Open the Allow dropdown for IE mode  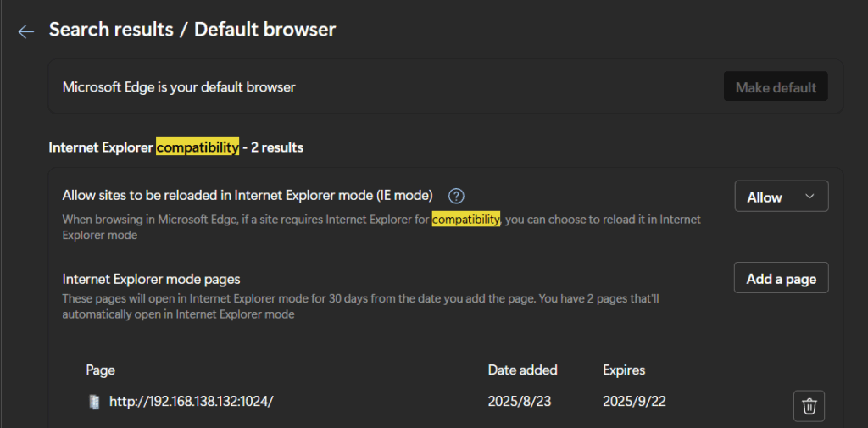point(781,197)
